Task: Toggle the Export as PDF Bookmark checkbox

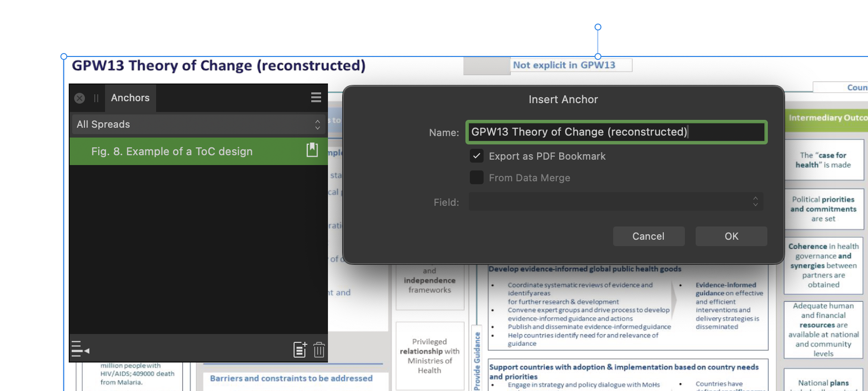Action: 476,156
